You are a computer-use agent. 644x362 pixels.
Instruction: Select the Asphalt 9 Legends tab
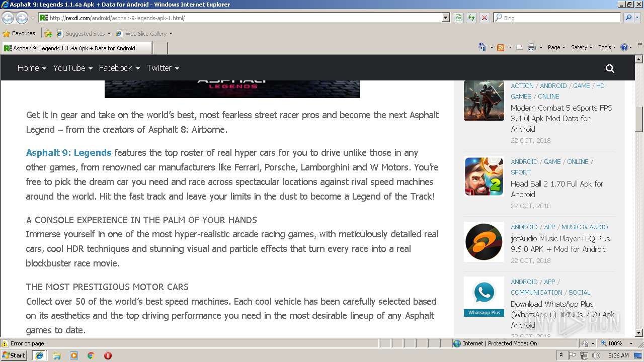click(x=76, y=48)
